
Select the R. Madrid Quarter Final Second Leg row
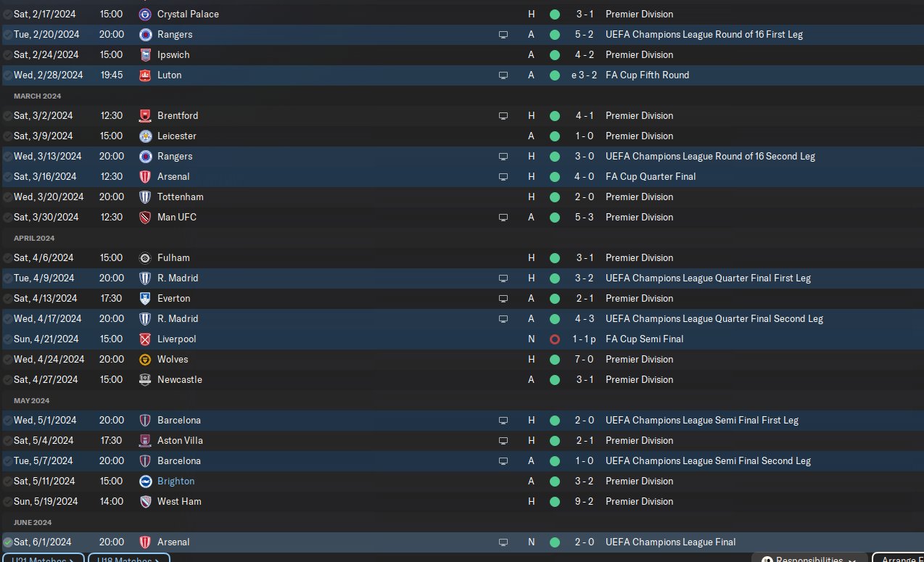click(x=462, y=318)
